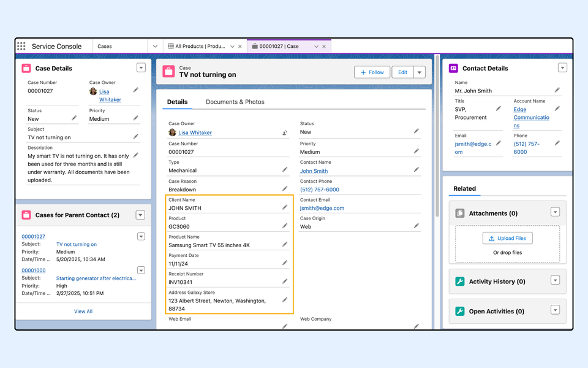Expand the Case Details panel menu

[141, 68]
